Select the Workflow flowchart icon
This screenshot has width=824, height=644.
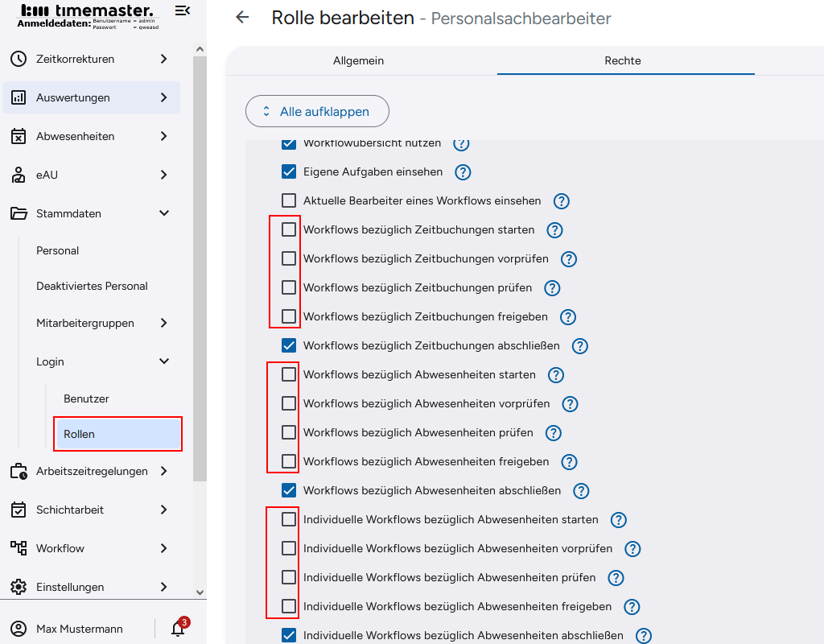pos(18,548)
